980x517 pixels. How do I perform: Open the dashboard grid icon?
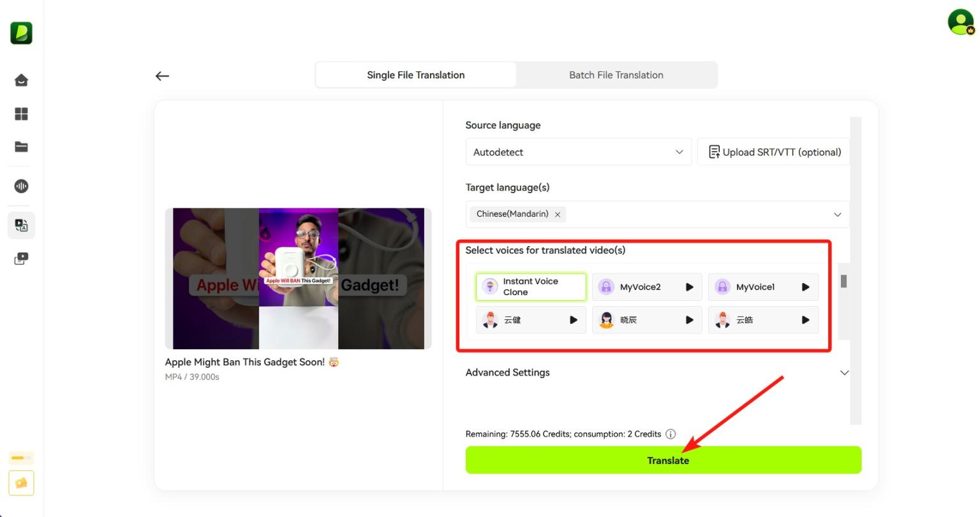(21, 114)
